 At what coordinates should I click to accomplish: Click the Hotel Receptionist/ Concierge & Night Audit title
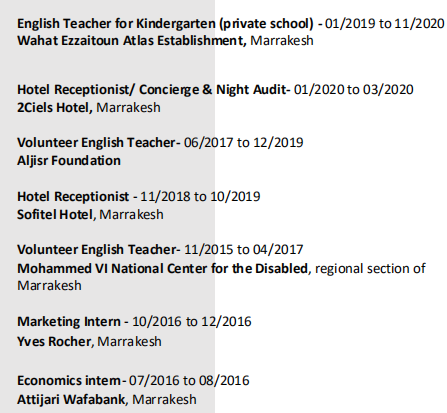pos(152,90)
